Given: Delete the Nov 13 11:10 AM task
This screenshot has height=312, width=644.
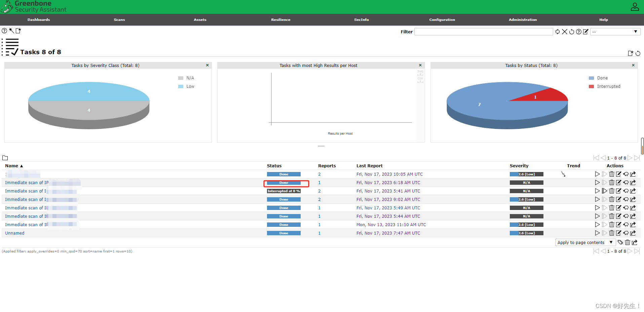Looking at the screenshot, I should 612,224.
